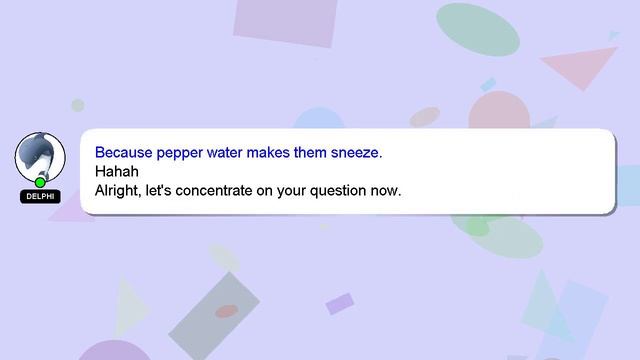The image size is (640, 360).
Task: Click the green ellipse in the upper right
Action: (x=478, y=29)
